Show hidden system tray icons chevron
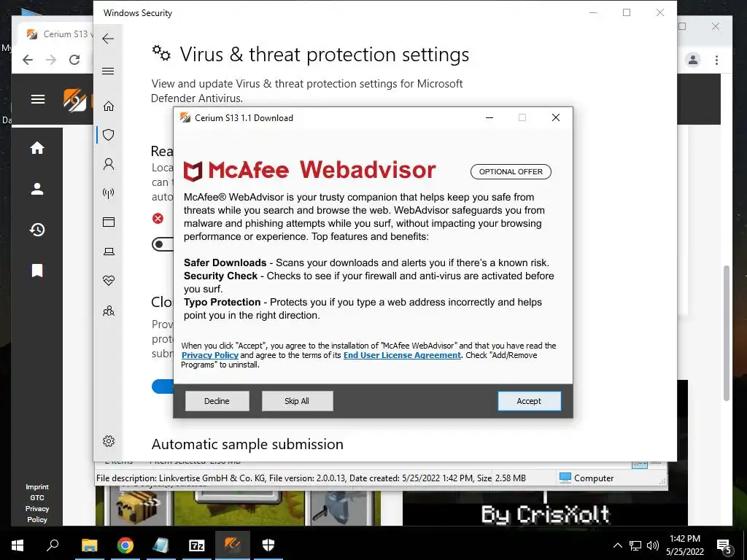 coord(617,545)
